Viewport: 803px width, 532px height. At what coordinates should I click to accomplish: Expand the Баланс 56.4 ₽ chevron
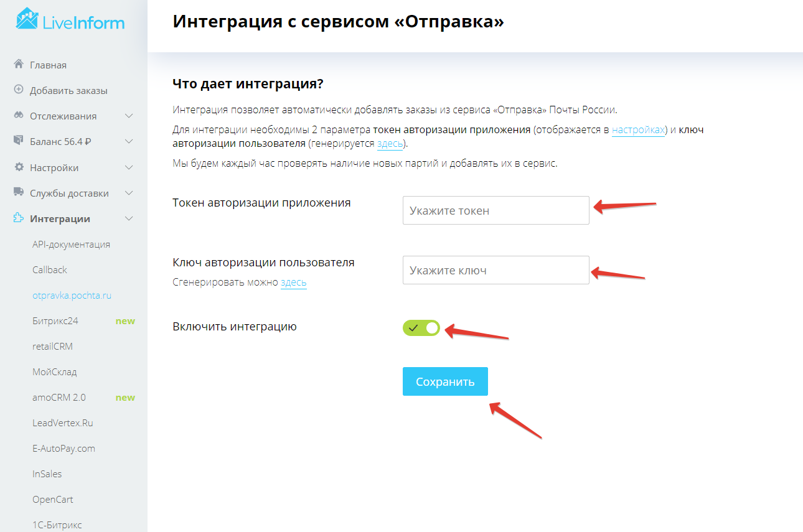[x=129, y=141]
